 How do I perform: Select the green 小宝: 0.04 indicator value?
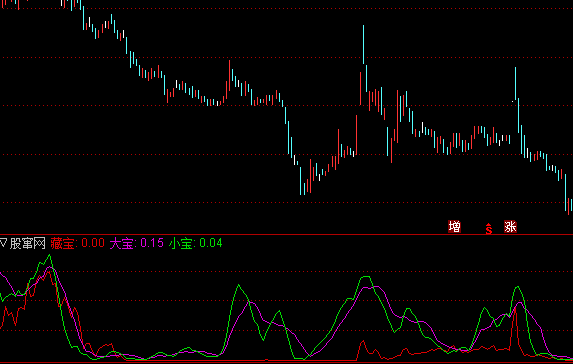(x=196, y=243)
